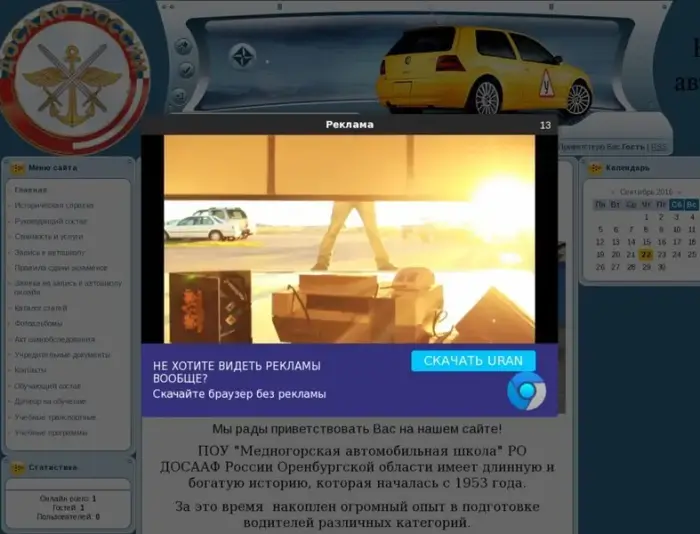Download Uran via СКАЧАТЬ URAN button
Image resolution: width=700 pixels, height=534 pixels.
(x=473, y=361)
